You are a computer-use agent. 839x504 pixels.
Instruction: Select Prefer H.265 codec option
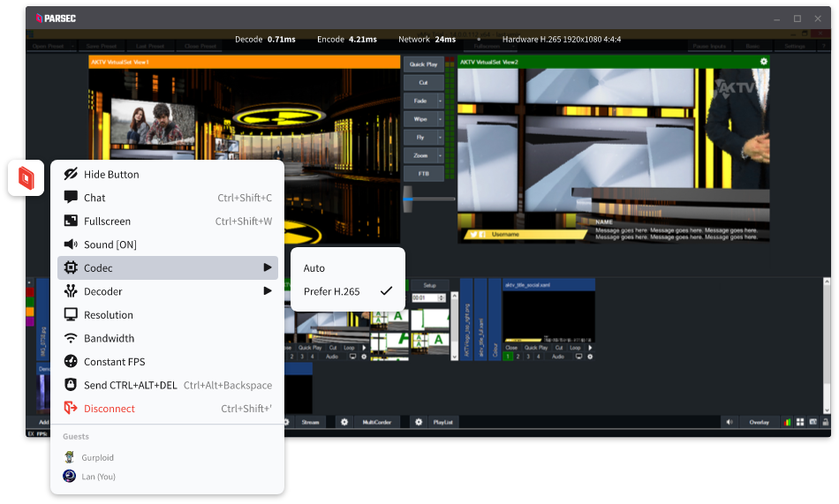click(x=348, y=291)
